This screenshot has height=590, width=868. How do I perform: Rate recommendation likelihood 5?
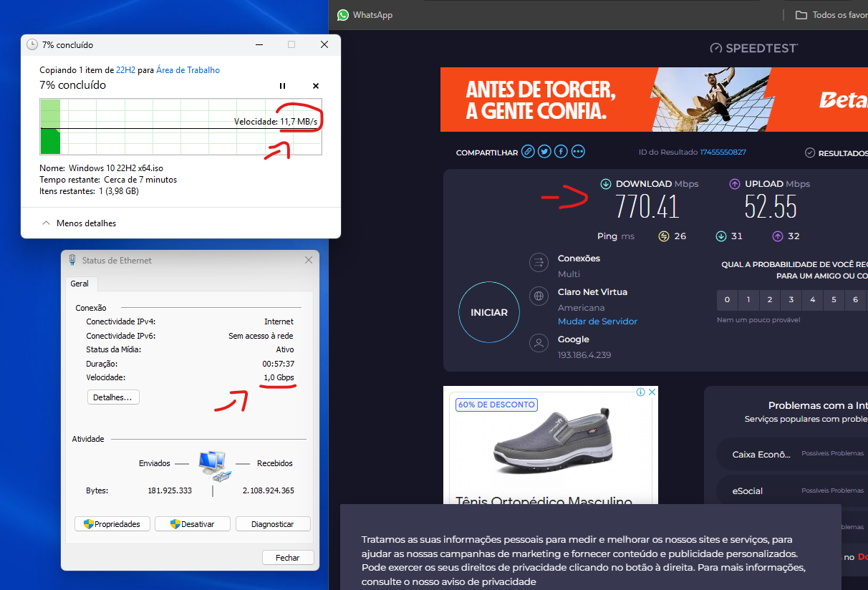pos(834,300)
